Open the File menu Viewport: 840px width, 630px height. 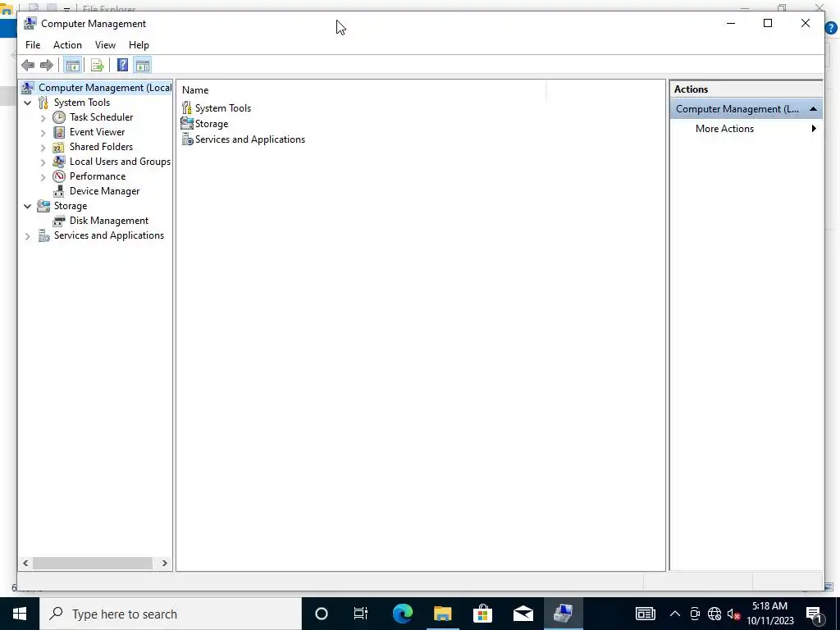pyautogui.click(x=33, y=45)
